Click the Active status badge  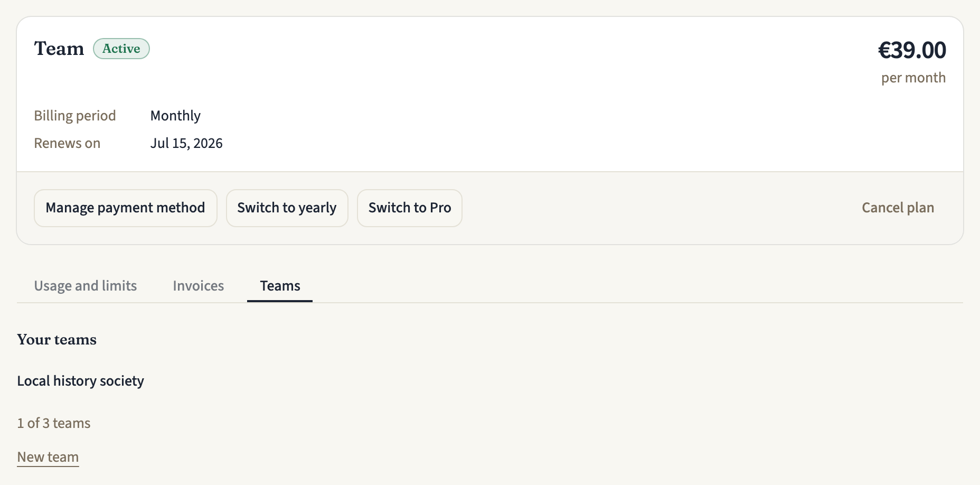[121, 49]
